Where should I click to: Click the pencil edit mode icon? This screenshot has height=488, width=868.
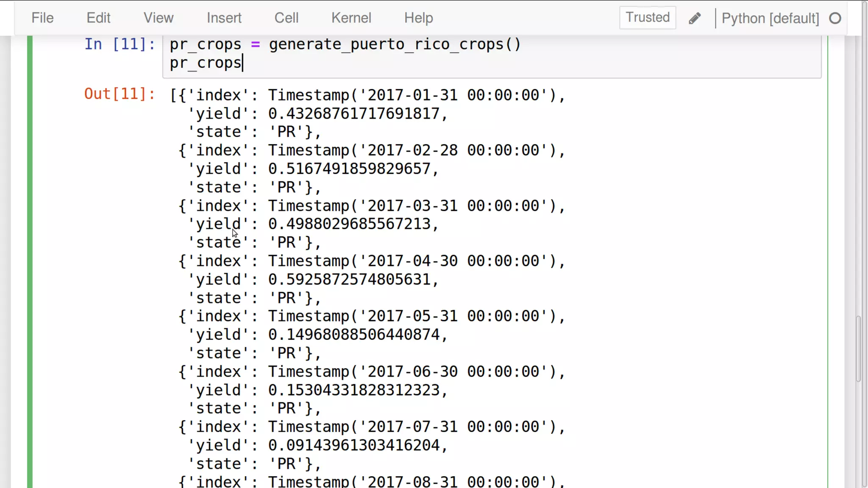pos(695,18)
